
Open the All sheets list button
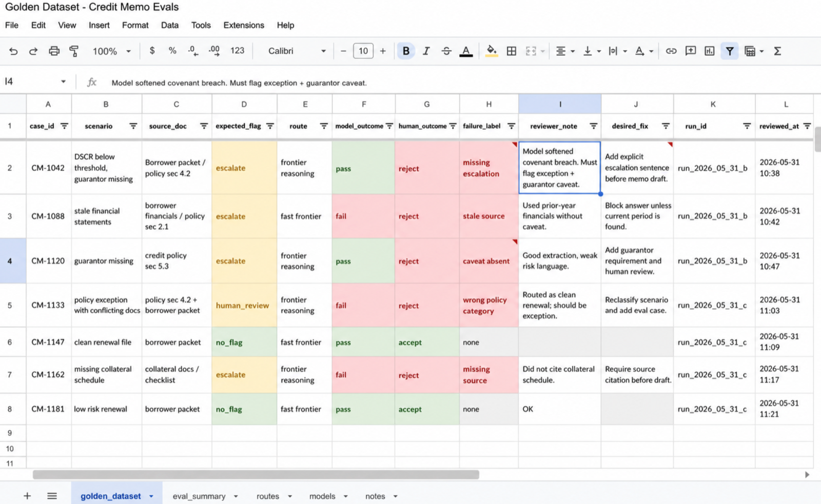pyautogui.click(x=52, y=496)
